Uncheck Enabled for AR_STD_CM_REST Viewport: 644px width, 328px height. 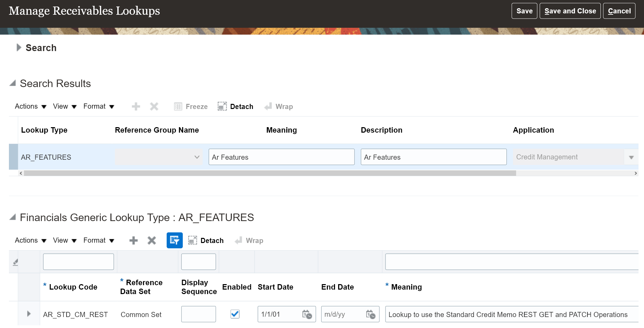235,314
